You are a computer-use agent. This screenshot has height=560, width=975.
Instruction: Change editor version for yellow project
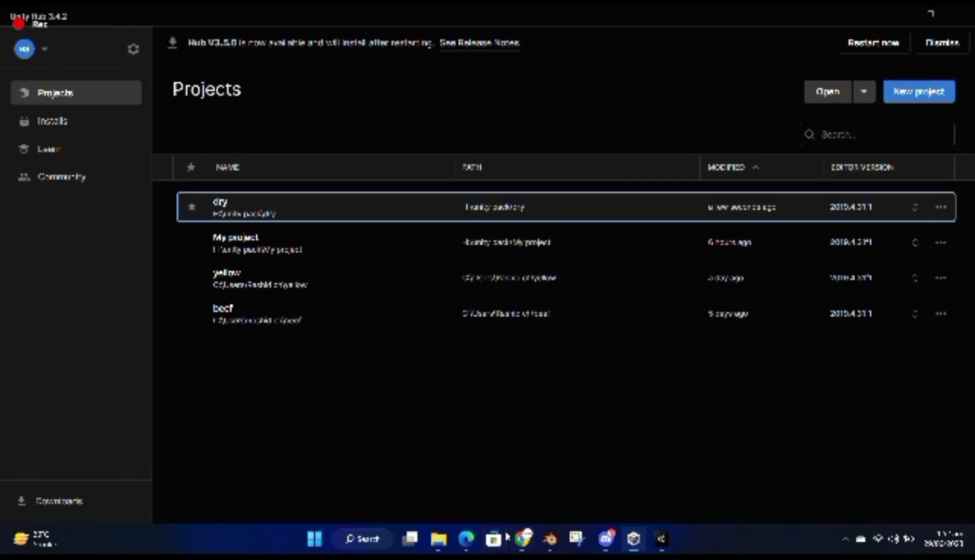coord(915,278)
